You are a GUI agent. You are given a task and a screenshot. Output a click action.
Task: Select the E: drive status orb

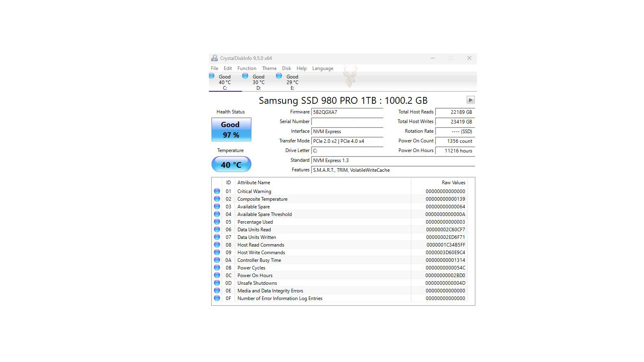279,76
